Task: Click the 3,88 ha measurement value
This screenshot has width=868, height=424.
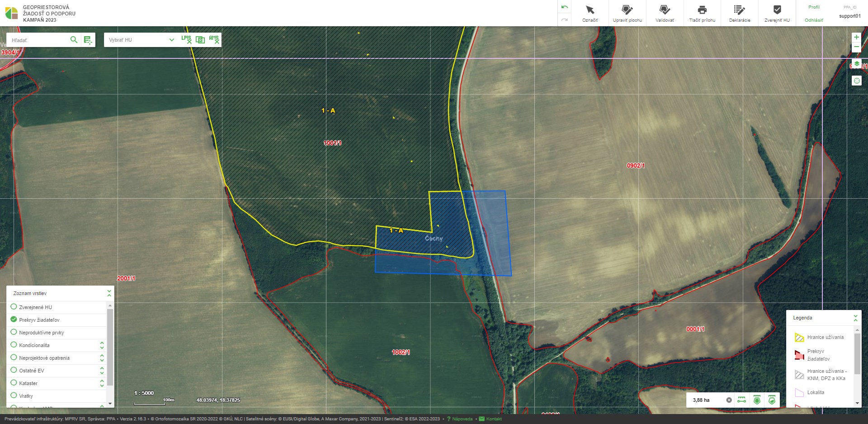Action: pyautogui.click(x=701, y=400)
